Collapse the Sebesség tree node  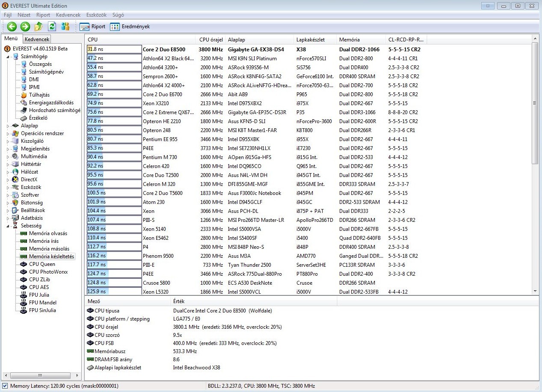click(x=8, y=226)
